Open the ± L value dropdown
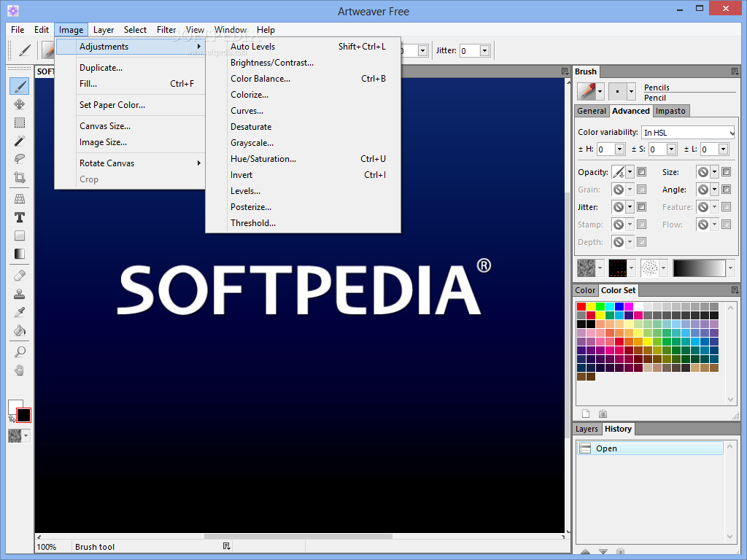 tap(723, 149)
